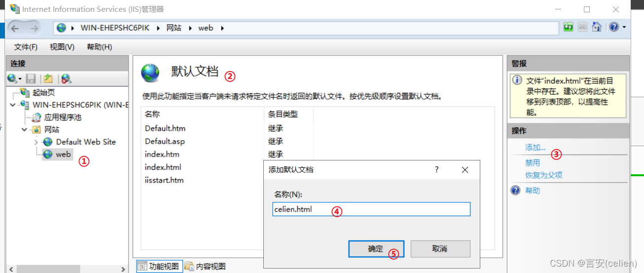Click the globe icon in address bar
Image resolution: width=644 pixels, height=273 pixels.
61,28
